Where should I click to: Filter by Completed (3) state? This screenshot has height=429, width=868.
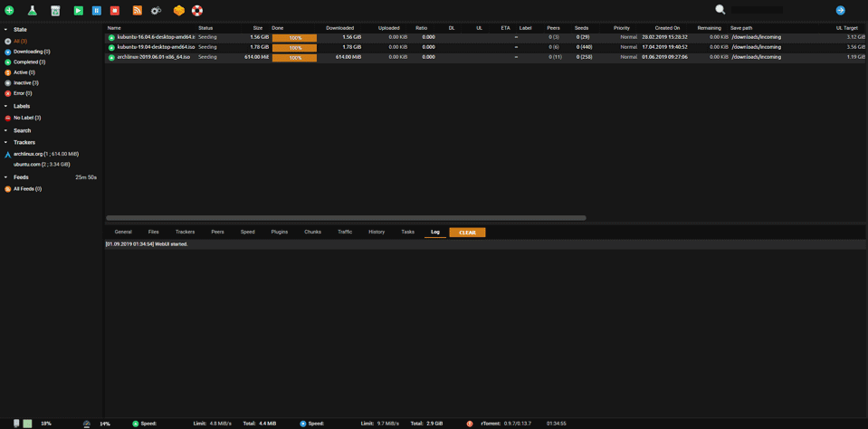[29, 62]
